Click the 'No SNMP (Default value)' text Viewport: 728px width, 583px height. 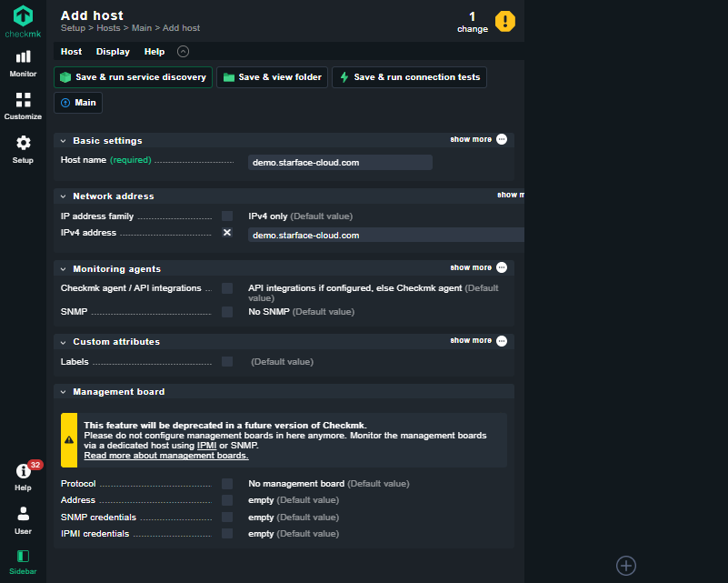click(302, 312)
